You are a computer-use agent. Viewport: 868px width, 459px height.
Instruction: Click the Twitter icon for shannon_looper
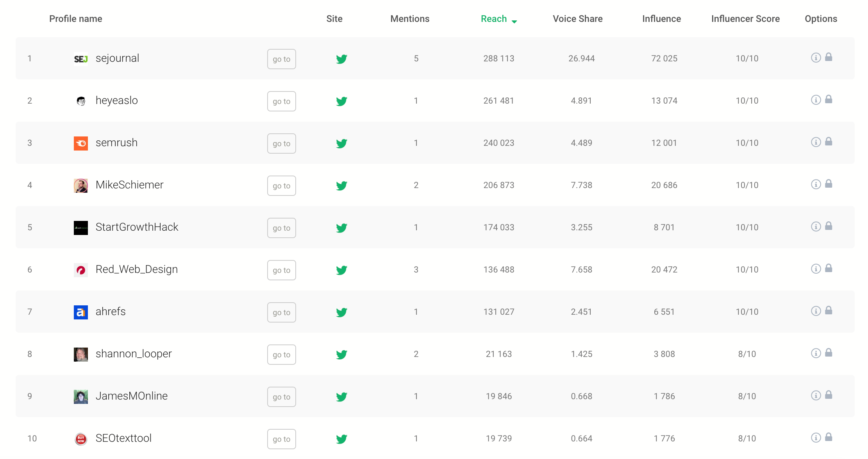pos(341,354)
